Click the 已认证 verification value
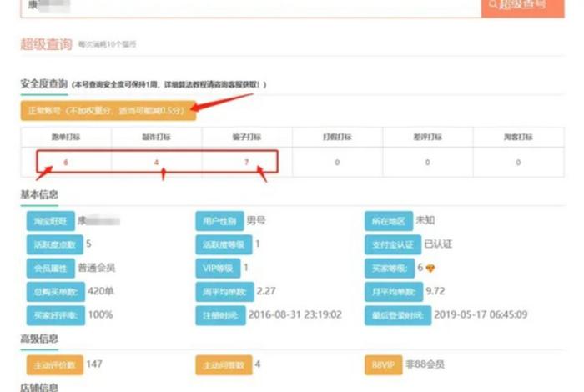The image size is (584, 392). [x=438, y=244]
